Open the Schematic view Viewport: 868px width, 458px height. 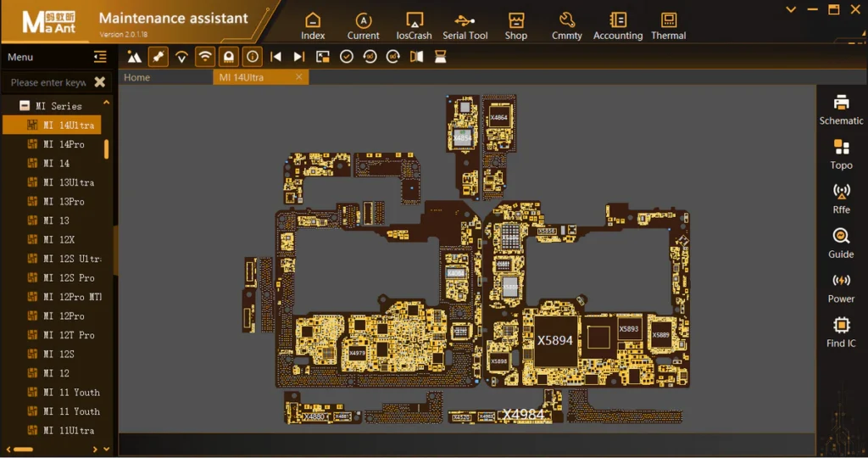[841, 109]
